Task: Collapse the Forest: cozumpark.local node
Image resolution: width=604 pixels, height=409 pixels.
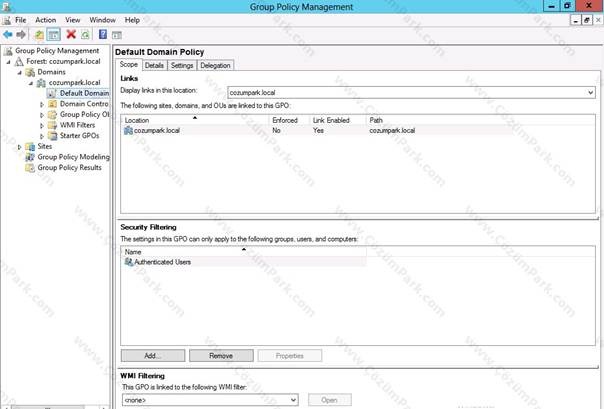Action: [x=8, y=62]
